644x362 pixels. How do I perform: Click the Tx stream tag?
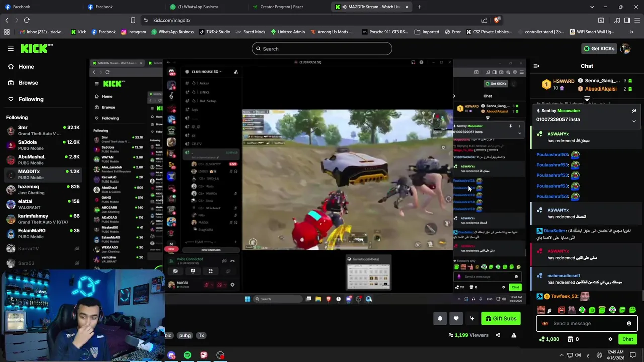click(201, 335)
